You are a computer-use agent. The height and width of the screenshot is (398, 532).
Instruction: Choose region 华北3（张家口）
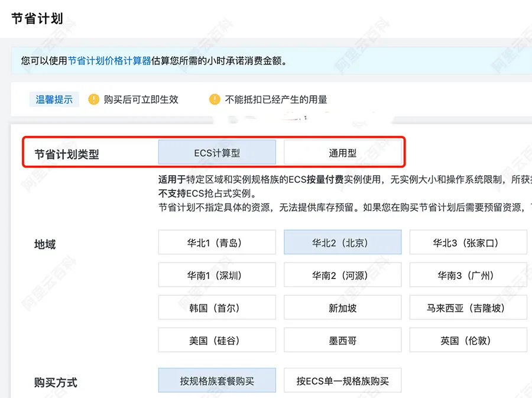468,242
